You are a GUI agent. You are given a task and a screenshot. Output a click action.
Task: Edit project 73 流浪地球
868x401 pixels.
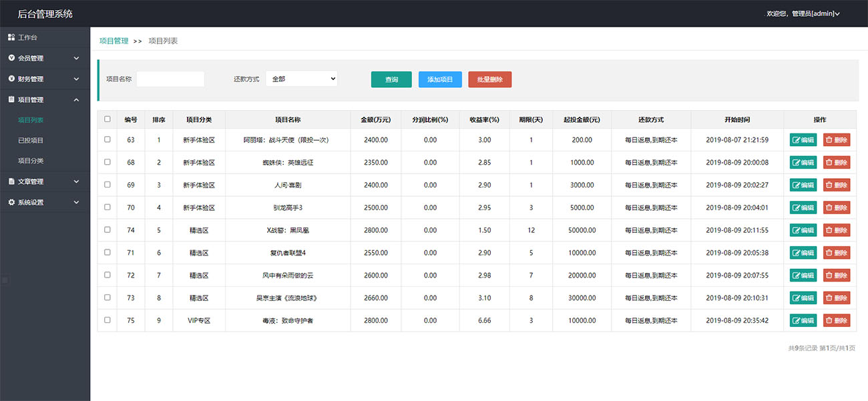coord(803,298)
